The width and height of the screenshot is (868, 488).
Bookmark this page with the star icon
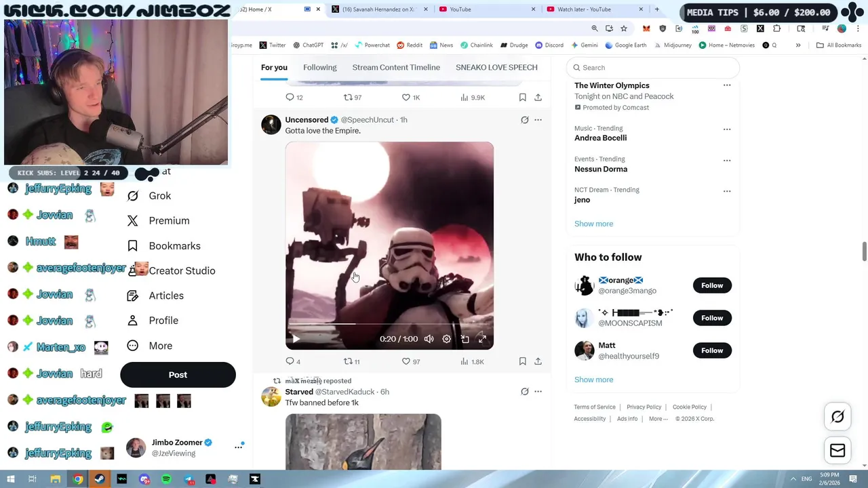(624, 28)
